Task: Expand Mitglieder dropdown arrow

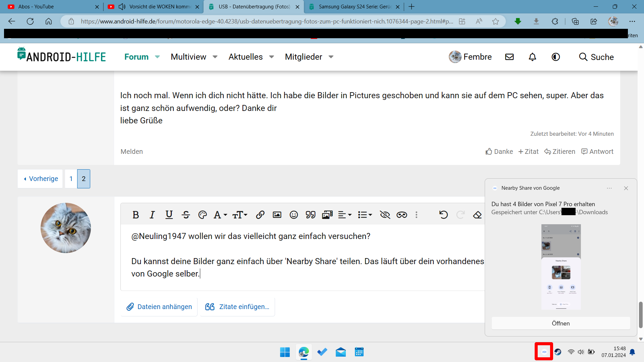Action: 331,57
